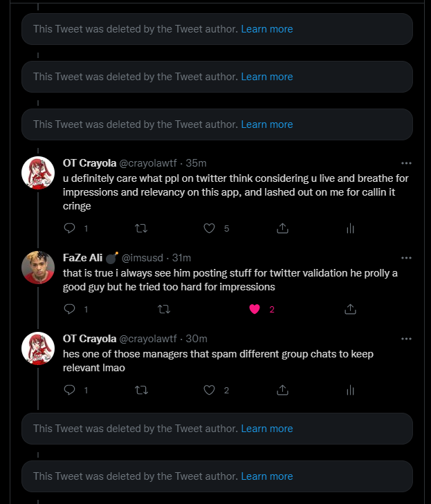
Task: Open the @imsusd profile handle
Action: click(x=143, y=258)
